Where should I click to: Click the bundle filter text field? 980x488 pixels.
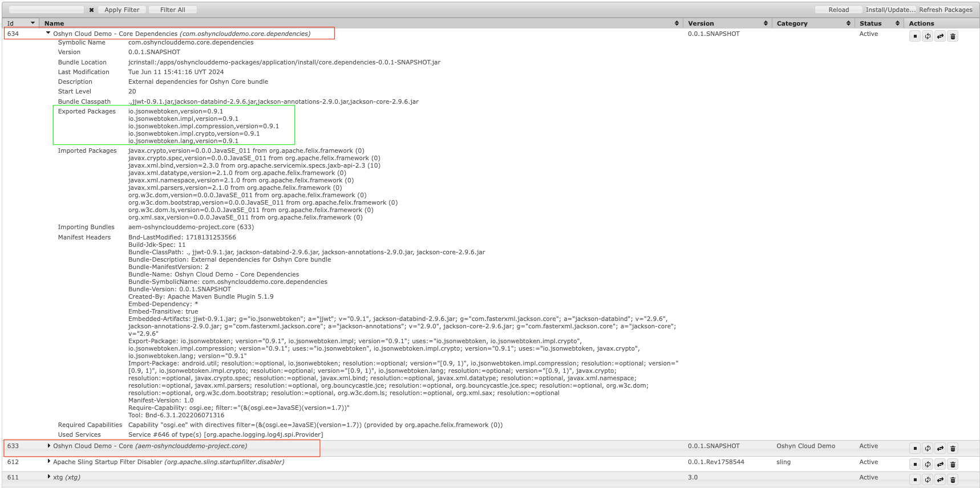(x=47, y=10)
